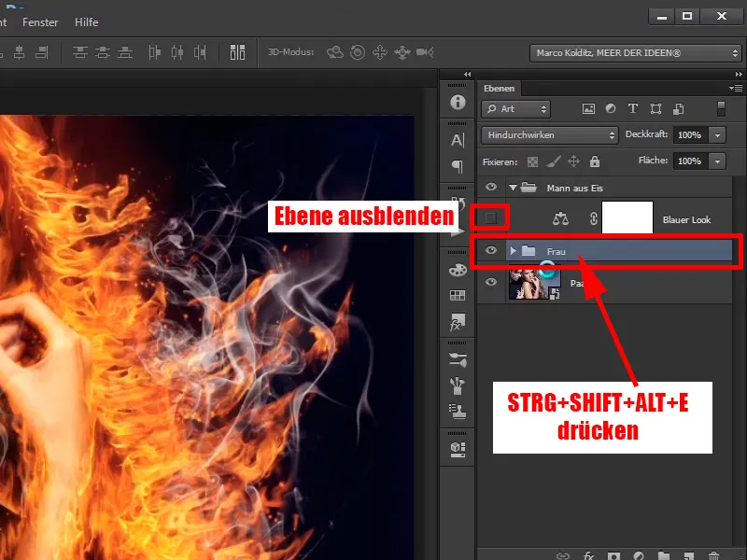Screen dimensions: 747x560
Task: Distribute layers by top edges
Action: click(x=80, y=52)
